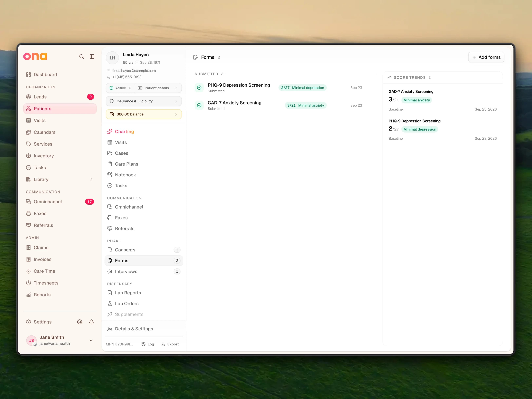Open Claims under Admin
The width and height of the screenshot is (532, 399).
(x=60, y=247)
